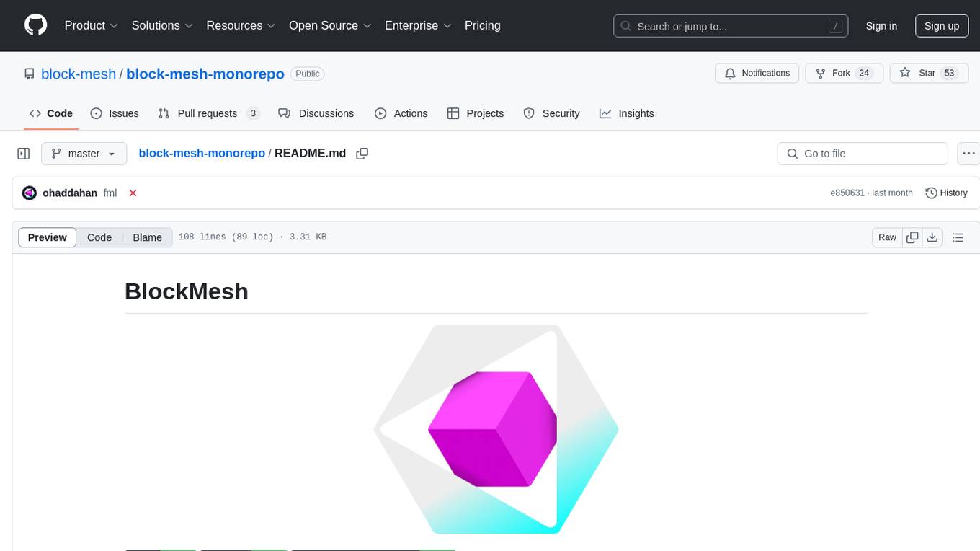Click the 108 lines file info text
The width and height of the screenshot is (980, 551).
[252, 237]
